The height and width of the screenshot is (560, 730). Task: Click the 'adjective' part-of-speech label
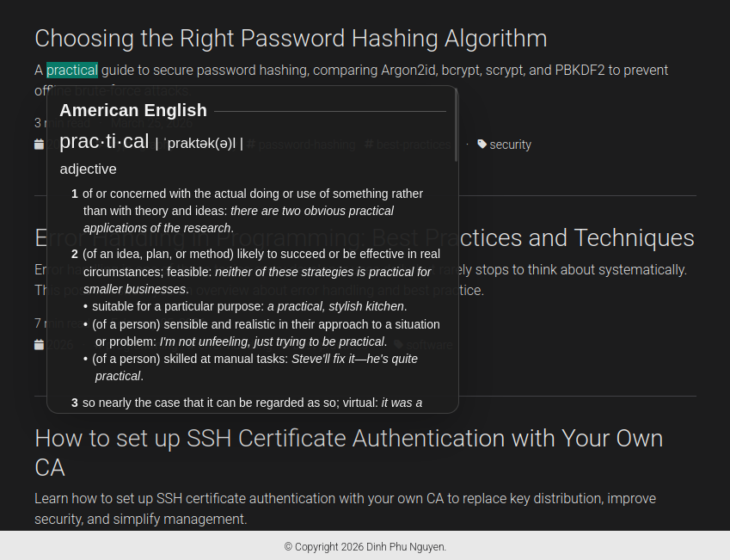(x=88, y=169)
